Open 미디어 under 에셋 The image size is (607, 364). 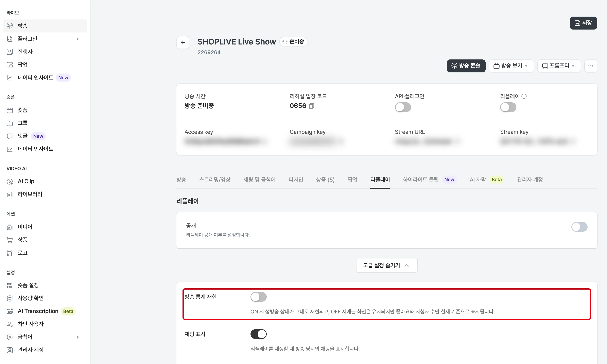(45, 227)
